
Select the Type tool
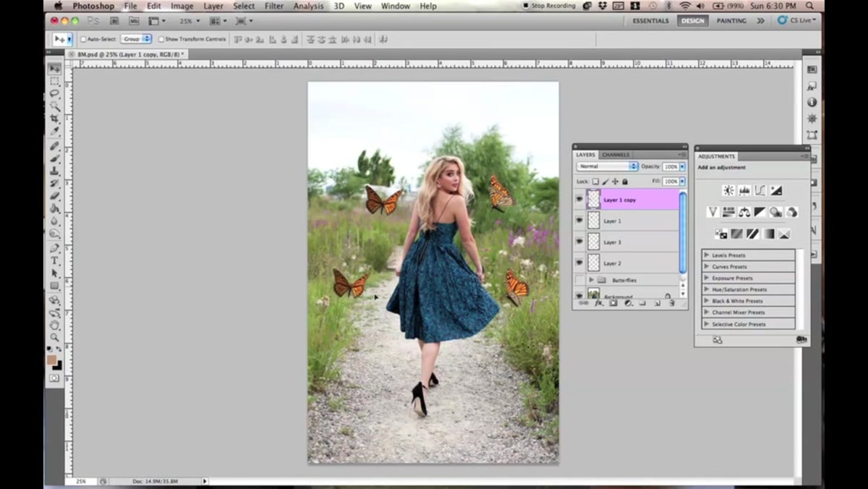tap(54, 260)
